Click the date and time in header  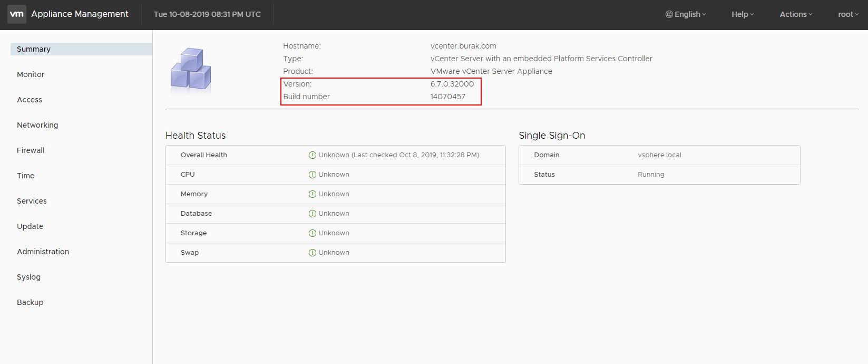207,14
